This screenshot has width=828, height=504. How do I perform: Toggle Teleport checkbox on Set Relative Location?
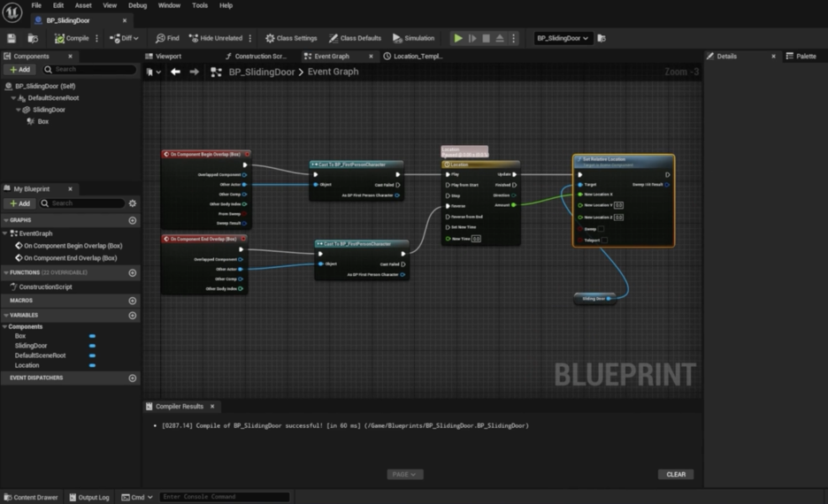[604, 241]
